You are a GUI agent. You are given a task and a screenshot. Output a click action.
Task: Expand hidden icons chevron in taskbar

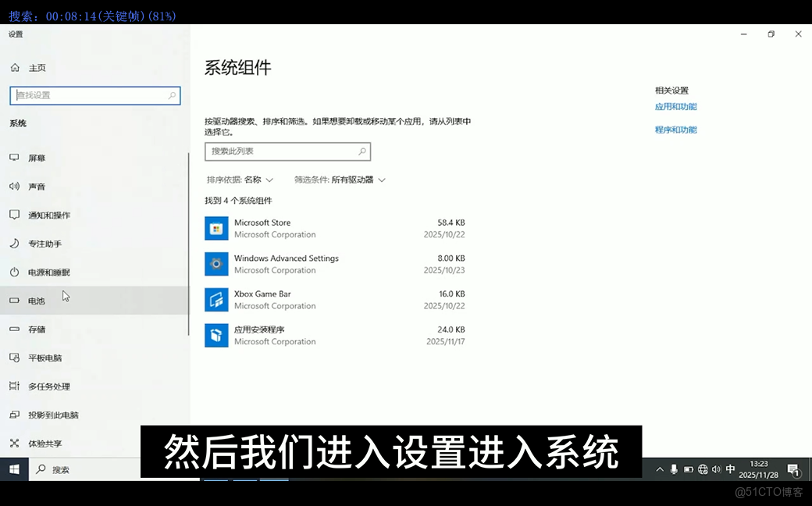660,469
